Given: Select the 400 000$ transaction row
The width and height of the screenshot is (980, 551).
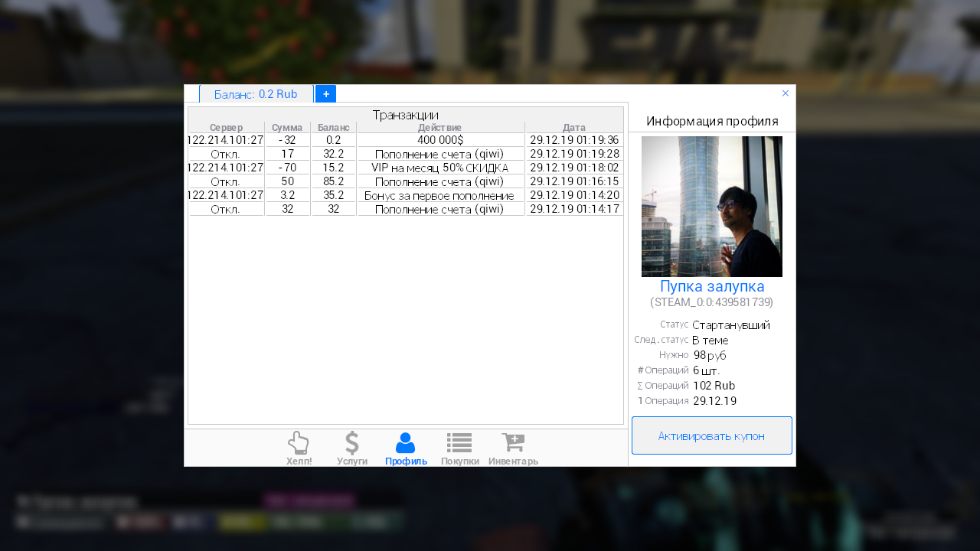Looking at the screenshot, I should coord(440,140).
